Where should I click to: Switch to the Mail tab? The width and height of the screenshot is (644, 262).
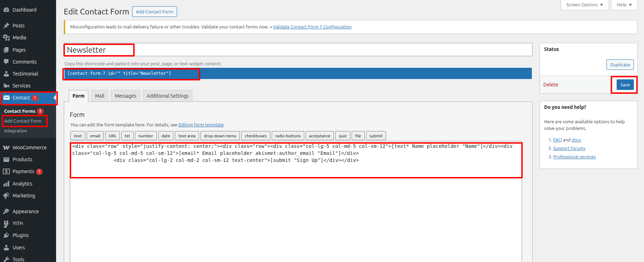coord(100,96)
